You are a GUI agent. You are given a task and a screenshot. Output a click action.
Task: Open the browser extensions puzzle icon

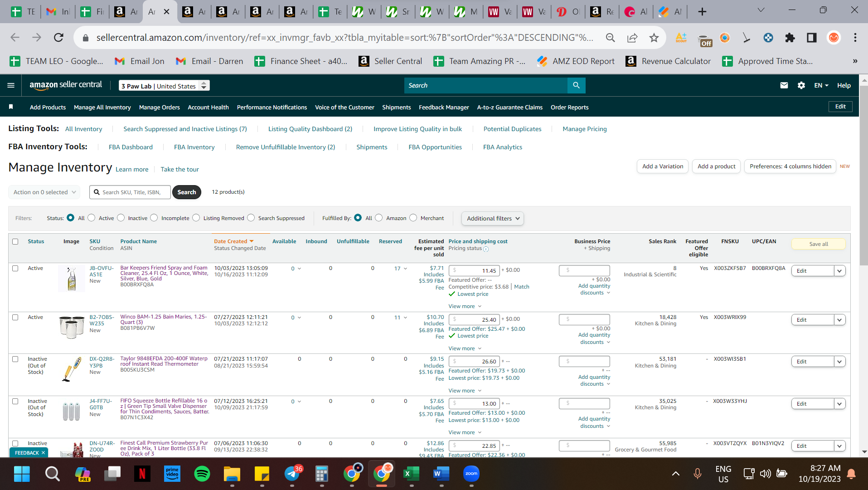tap(790, 38)
